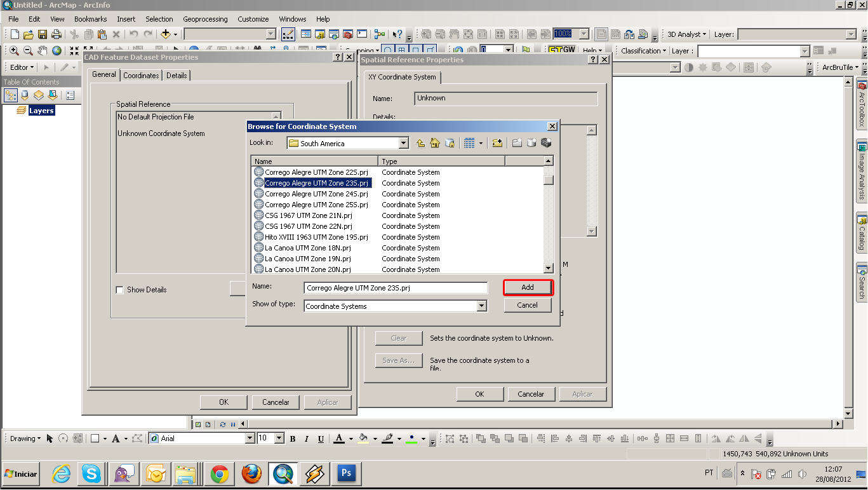Open the Bookmarks menu
This screenshot has width=868, height=490.
[x=90, y=19]
